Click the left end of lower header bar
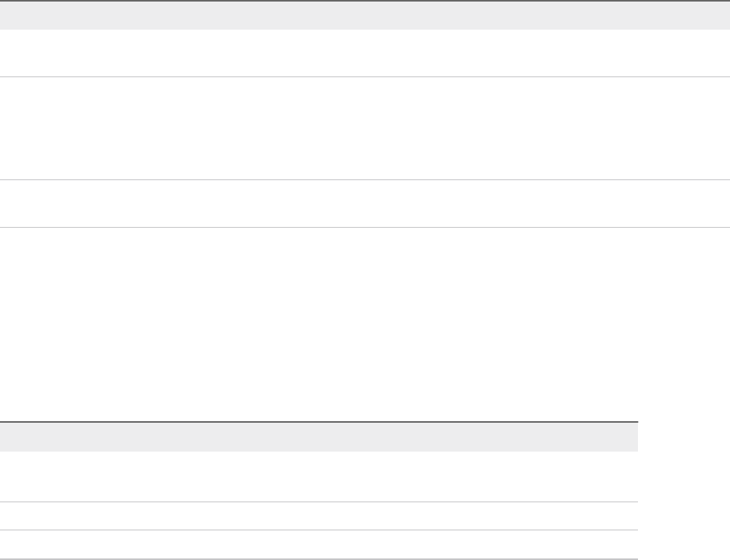This screenshot has height=560, width=730. [9, 437]
